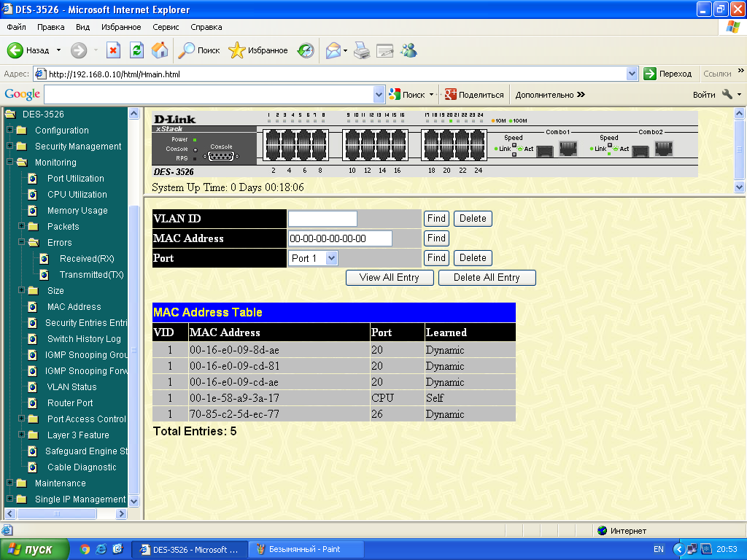This screenshot has height=560, width=747.
Task: Click the Поделиться share button
Action: (x=474, y=94)
